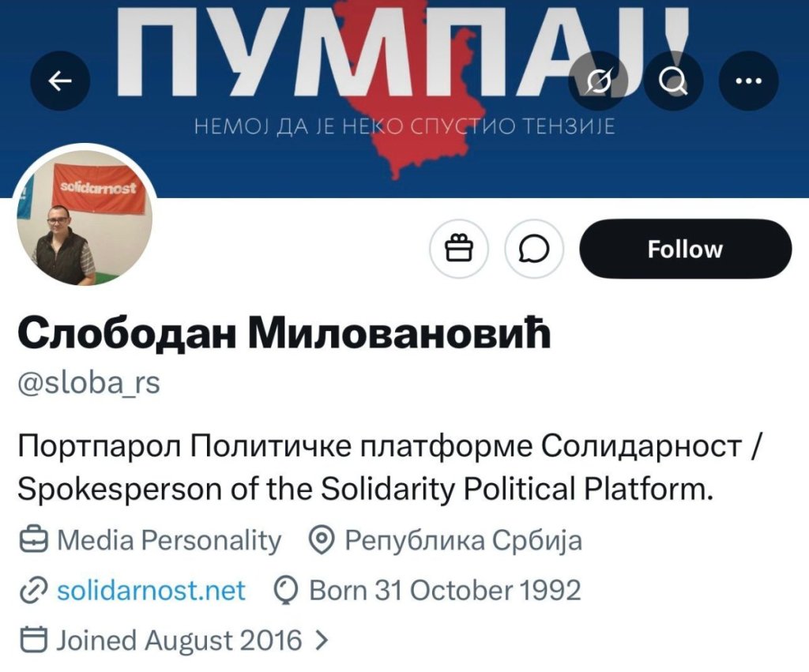
Task: Click the chain link icon beside website
Action: [x=32, y=591]
